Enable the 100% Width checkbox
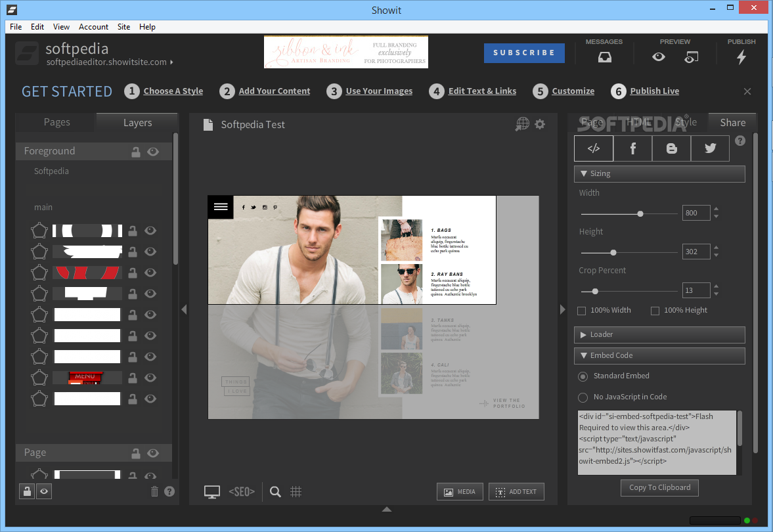The height and width of the screenshot is (532, 773). point(582,311)
